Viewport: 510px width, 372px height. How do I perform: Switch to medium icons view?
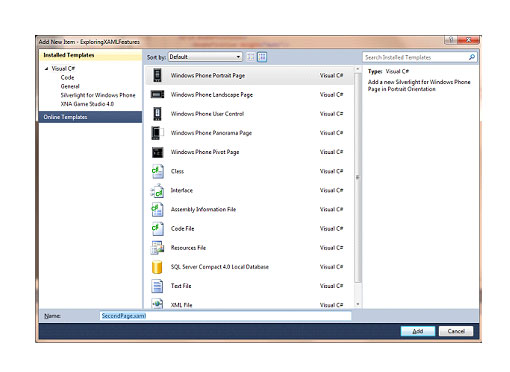[x=262, y=57]
